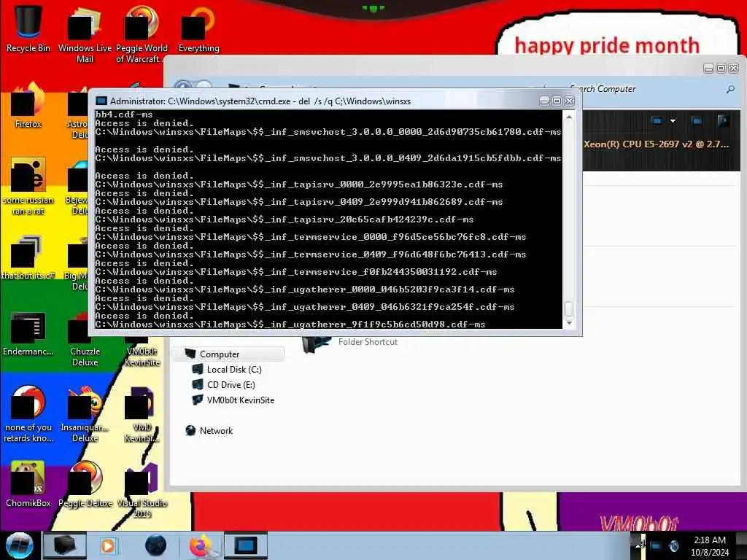Click the dark globe icon on the taskbar
This screenshot has width=747, height=560.
(x=155, y=545)
